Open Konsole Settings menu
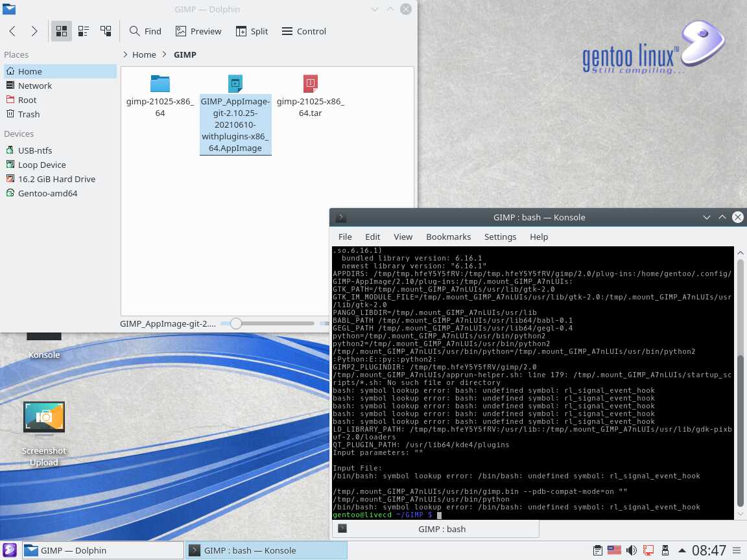This screenshot has width=747, height=560. (x=500, y=237)
